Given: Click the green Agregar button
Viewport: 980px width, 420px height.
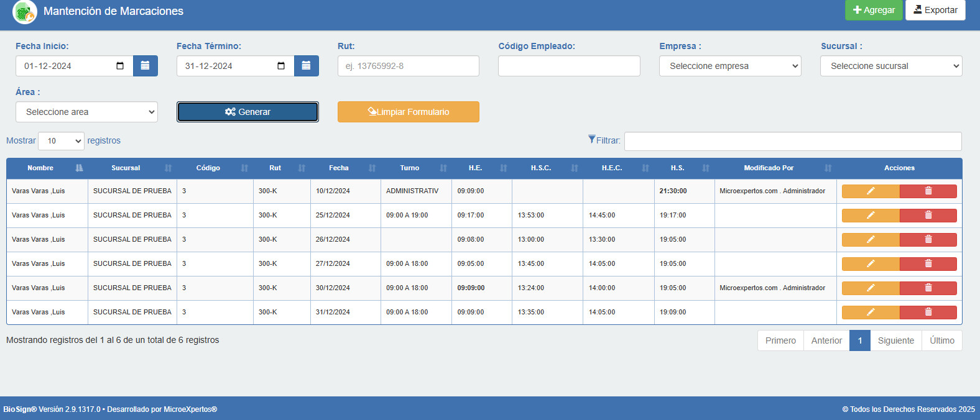Looking at the screenshot, I should 874,10.
